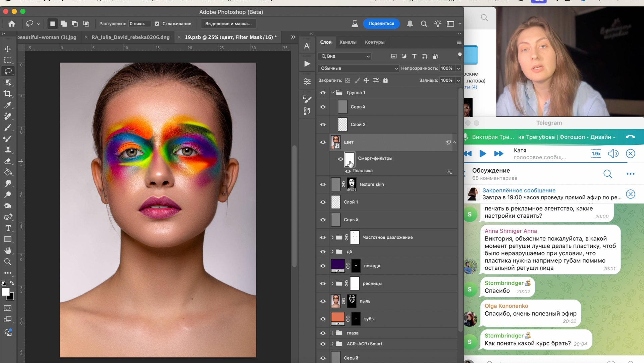The height and width of the screenshot is (363, 644).
Task: Expand the глаза group
Action: coord(332,333)
